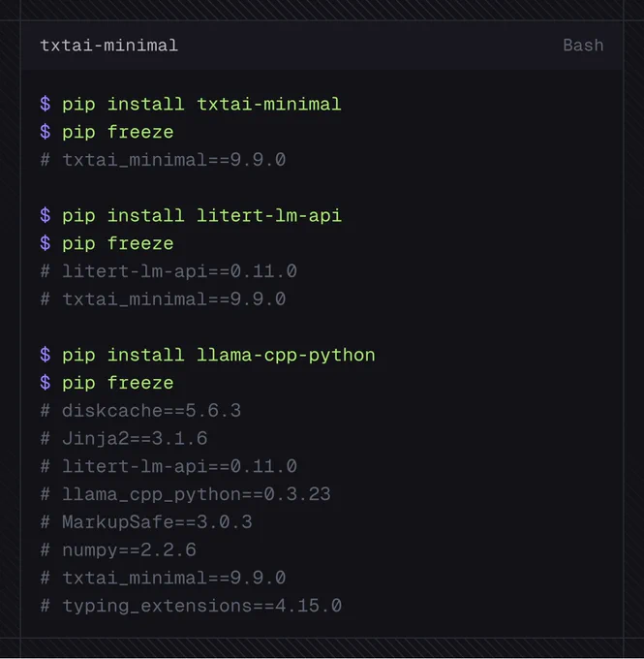
Task: Click the second txtai_minimal==9.9.0 output comment
Action: click(x=163, y=299)
